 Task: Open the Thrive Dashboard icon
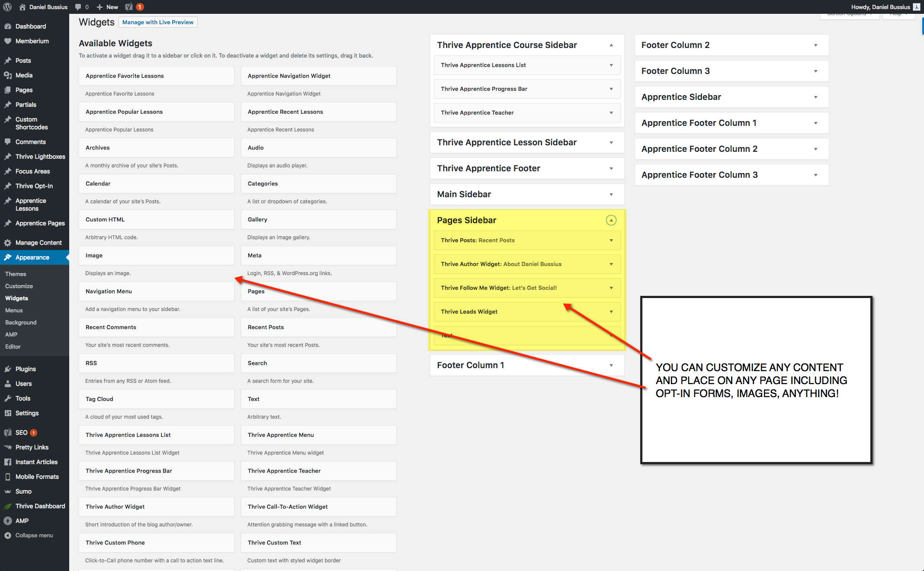9,506
